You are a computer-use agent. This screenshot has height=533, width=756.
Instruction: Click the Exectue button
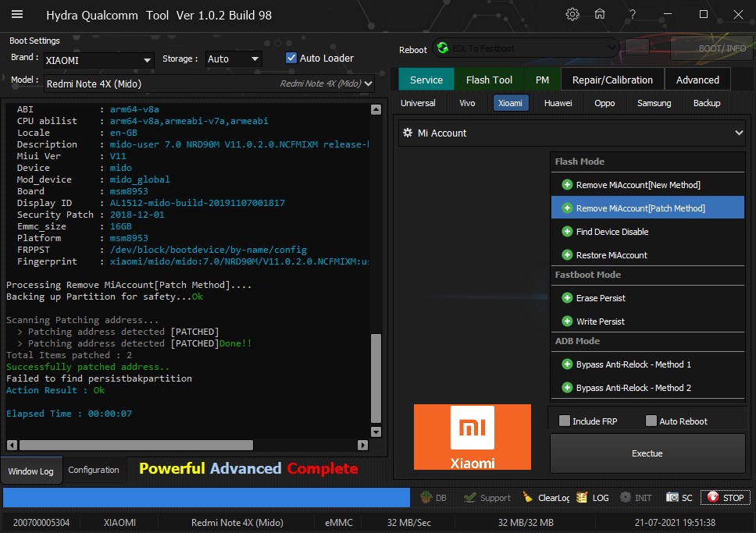(x=647, y=453)
